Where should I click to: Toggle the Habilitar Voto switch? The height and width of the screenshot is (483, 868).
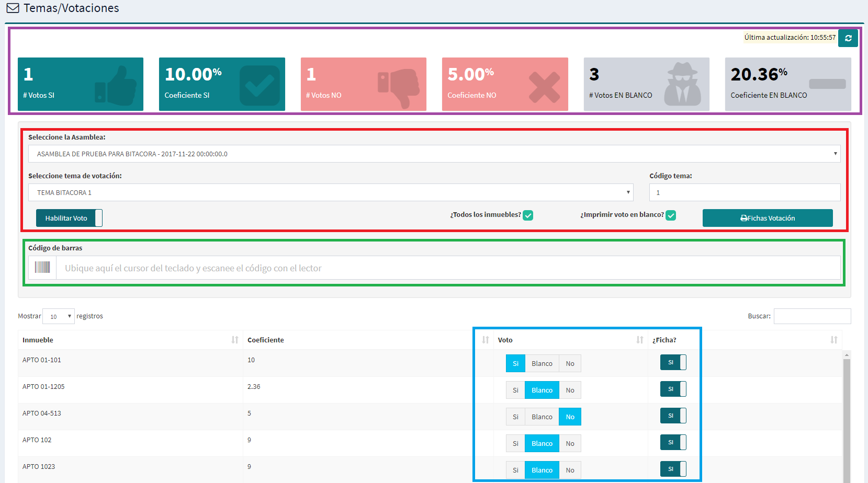point(69,218)
